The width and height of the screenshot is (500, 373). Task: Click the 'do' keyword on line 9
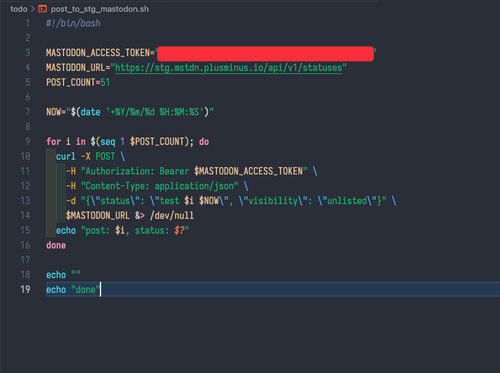pos(204,141)
